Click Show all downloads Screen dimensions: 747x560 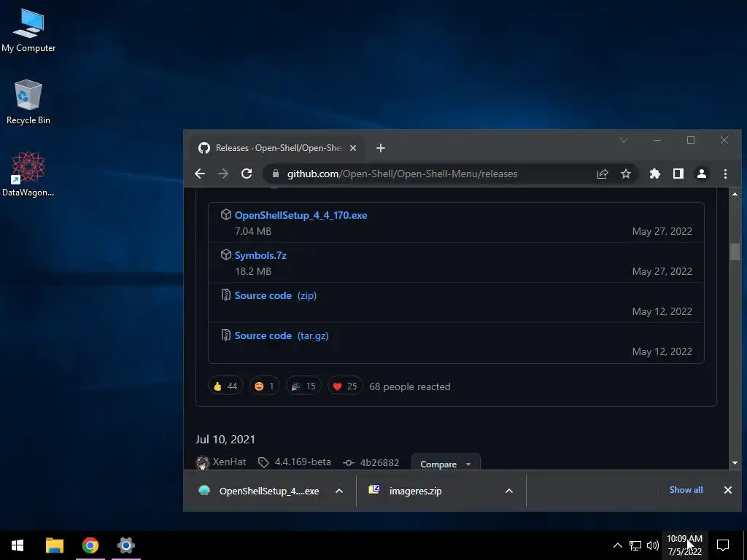(x=686, y=490)
